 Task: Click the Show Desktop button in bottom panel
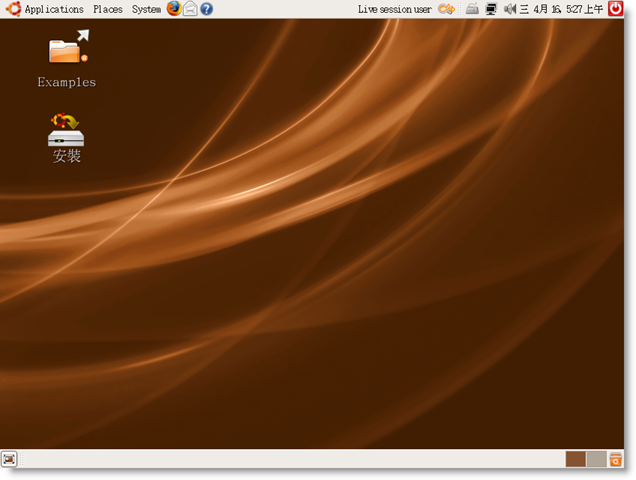pyautogui.click(x=9, y=459)
